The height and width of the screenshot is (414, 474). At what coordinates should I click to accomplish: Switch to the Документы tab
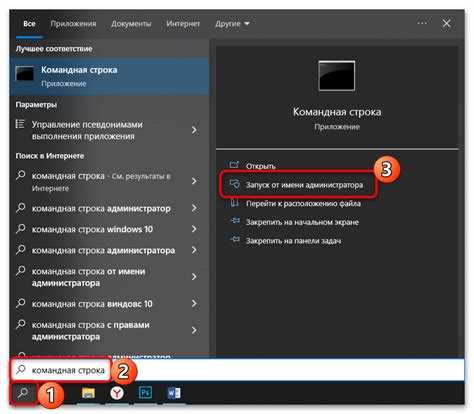coord(131,24)
